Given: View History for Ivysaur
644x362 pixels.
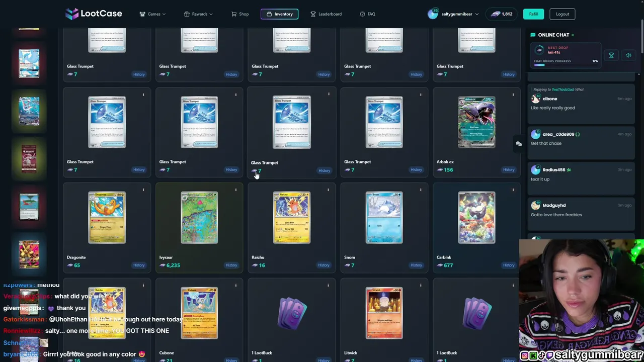Looking at the screenshot, I should point(231,265).
